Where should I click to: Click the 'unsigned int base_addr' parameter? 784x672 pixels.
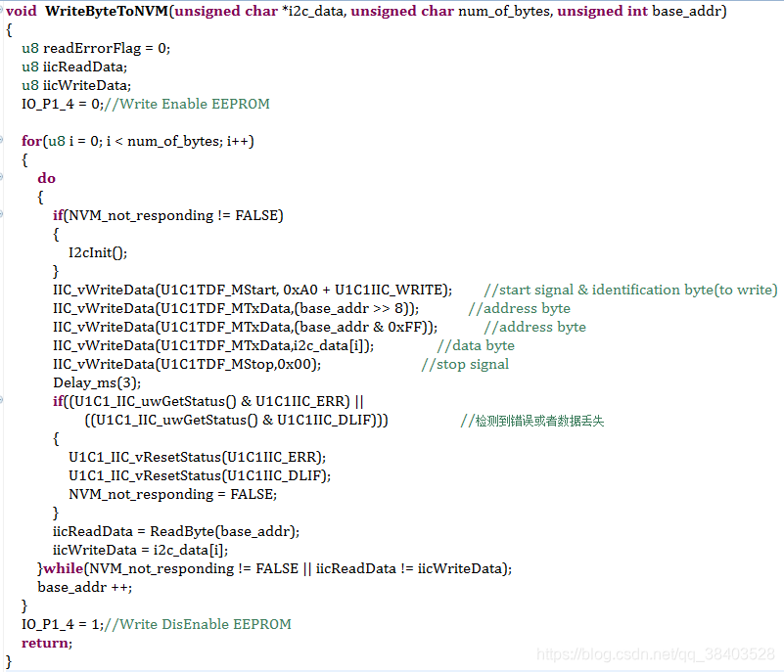tap(639, 11)
